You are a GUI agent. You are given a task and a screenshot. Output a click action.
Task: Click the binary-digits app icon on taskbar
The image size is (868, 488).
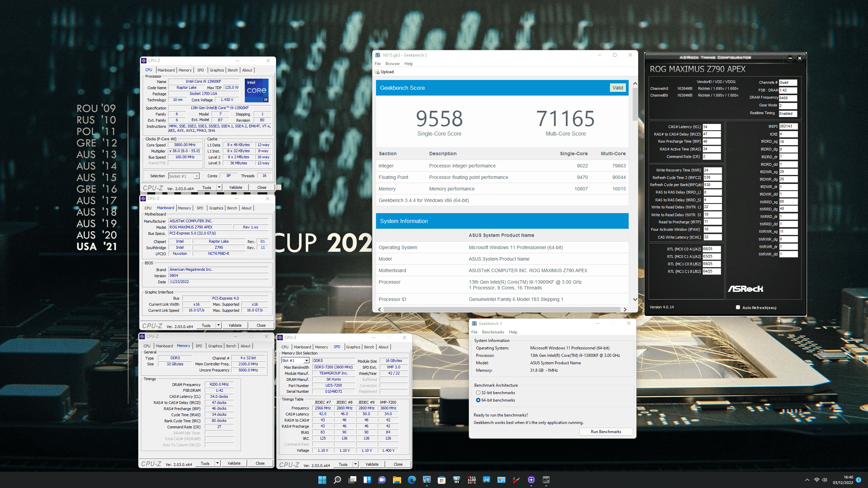coord(472,480)
